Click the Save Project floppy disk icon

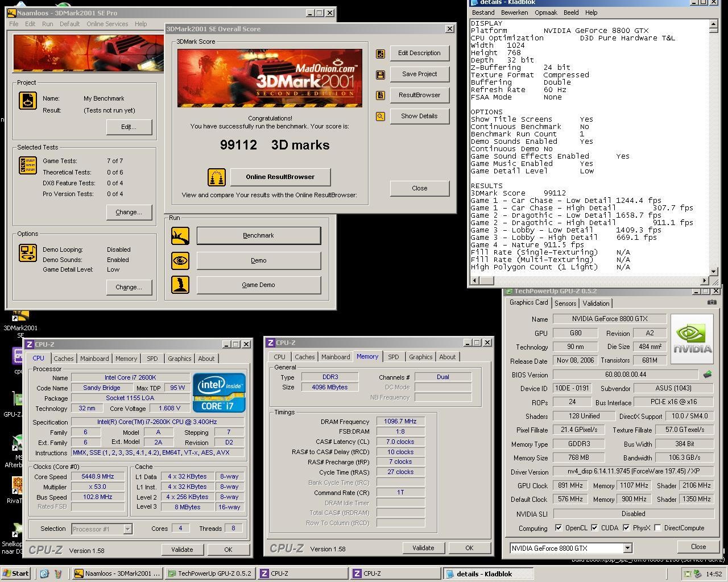click(x=380, y=74)
